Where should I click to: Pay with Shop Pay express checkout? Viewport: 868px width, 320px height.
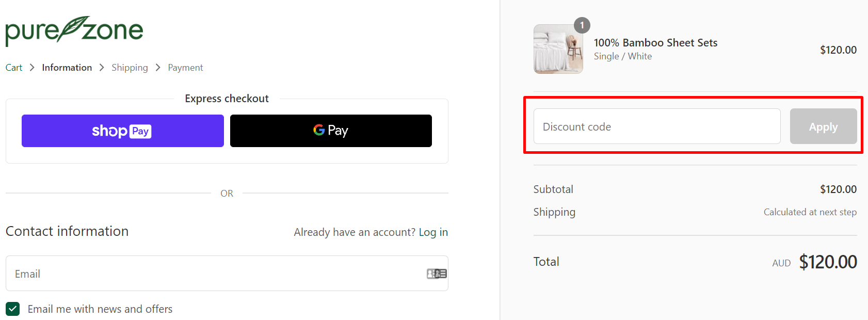(122, 131)
